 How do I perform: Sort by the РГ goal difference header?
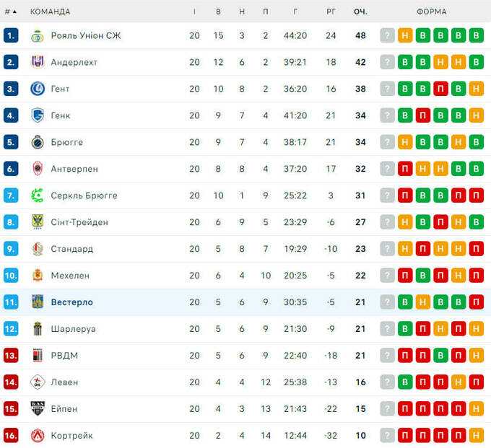click(331, 12)
